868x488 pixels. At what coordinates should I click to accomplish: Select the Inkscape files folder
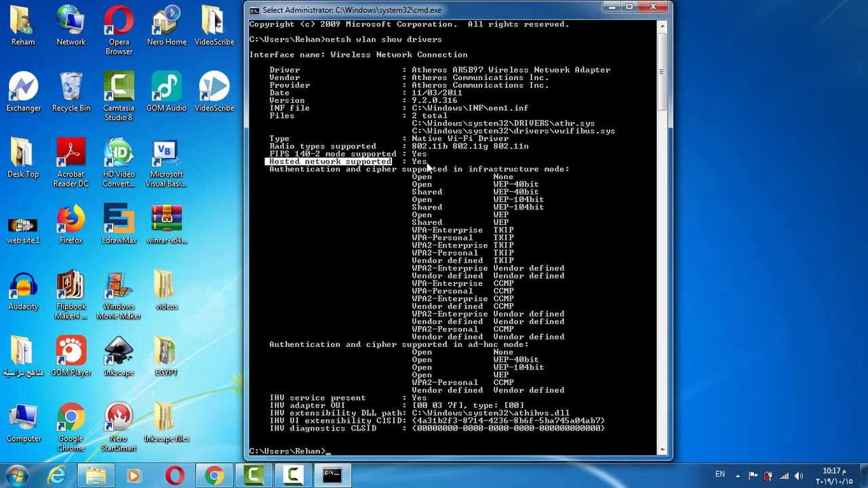pyautogui.click(x=166, y=423)
